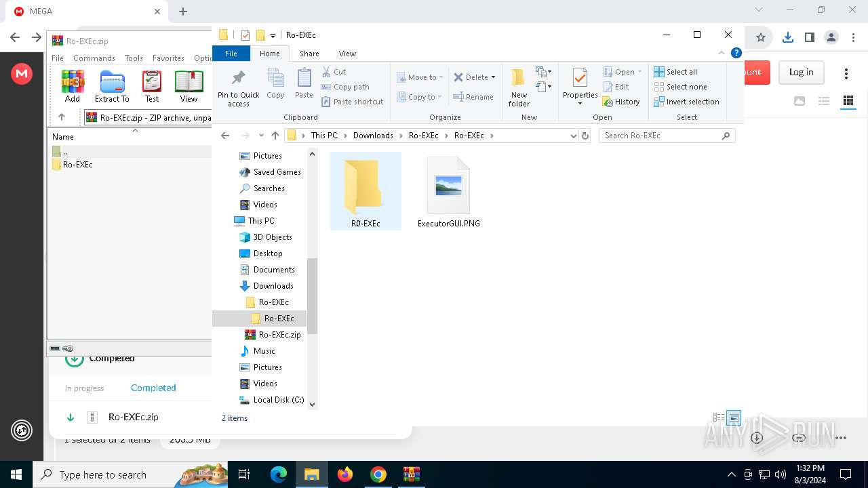Screen dimensions: 868x488
Task: Click navigation pane scrollbar down arrow
Action: tap(313, 405)
